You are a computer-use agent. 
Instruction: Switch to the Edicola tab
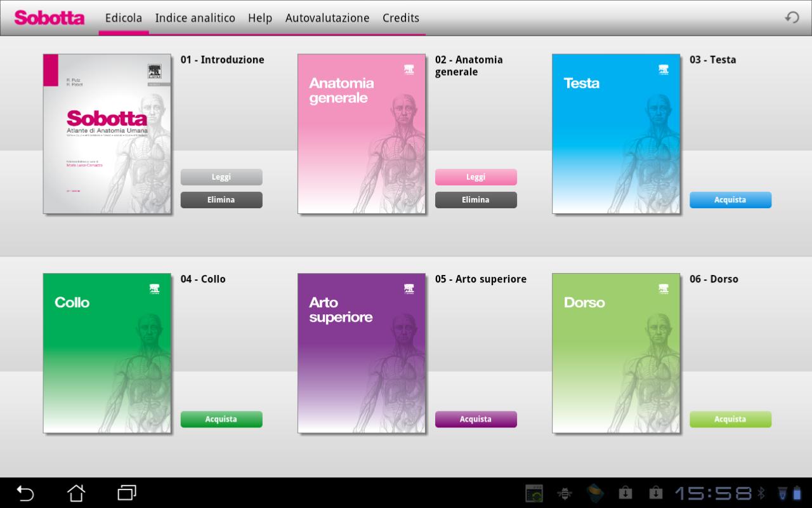pyautogui.click(x=124, y=18)
